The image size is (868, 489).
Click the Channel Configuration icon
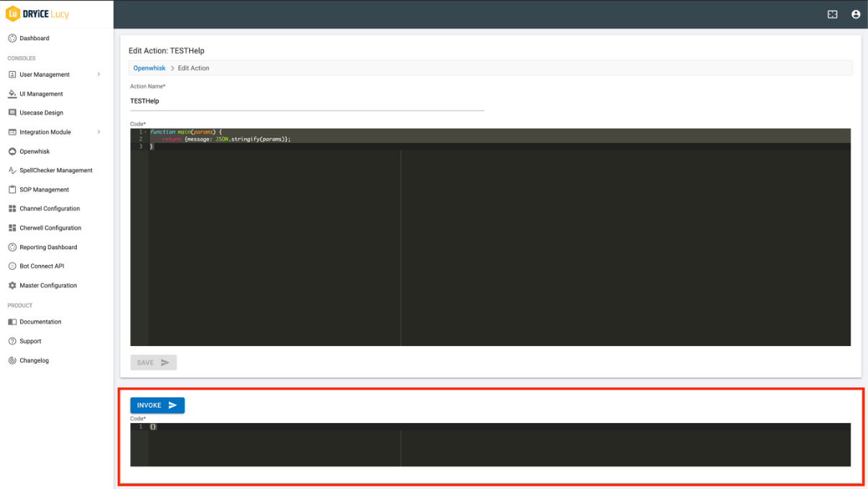coord(12,208)
